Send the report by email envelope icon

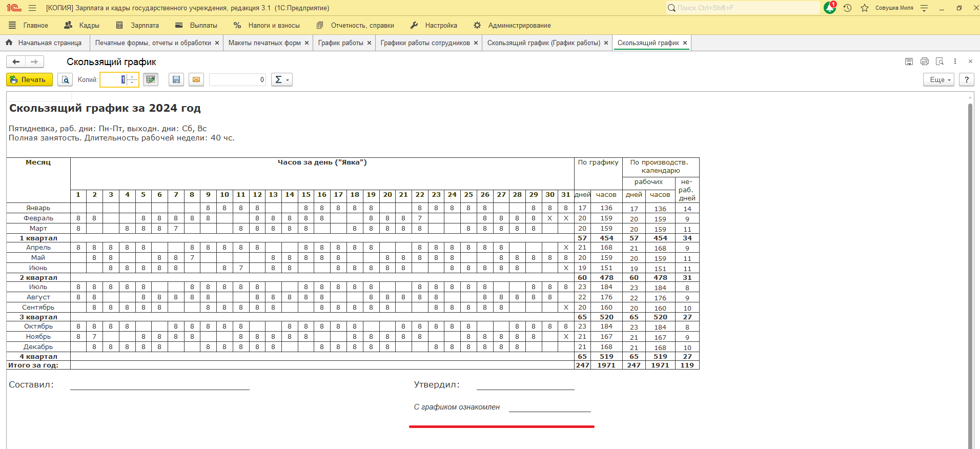196,79
